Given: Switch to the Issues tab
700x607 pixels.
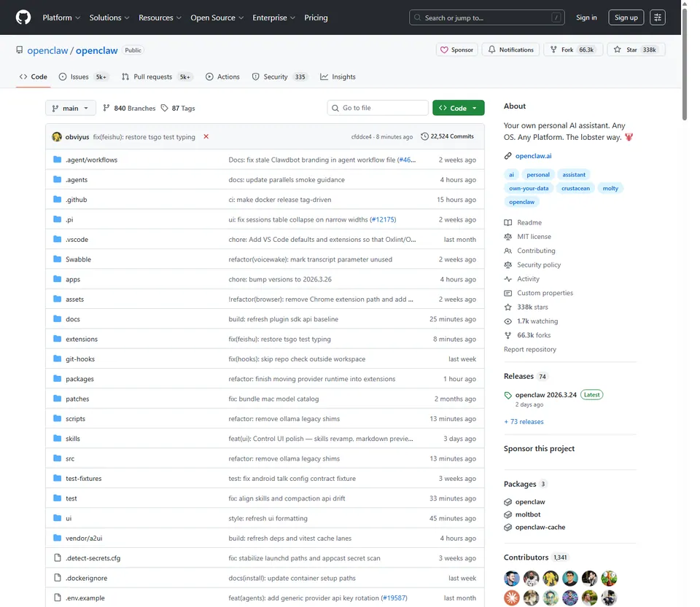Looking at the screenshot, I should click(83, 77).
